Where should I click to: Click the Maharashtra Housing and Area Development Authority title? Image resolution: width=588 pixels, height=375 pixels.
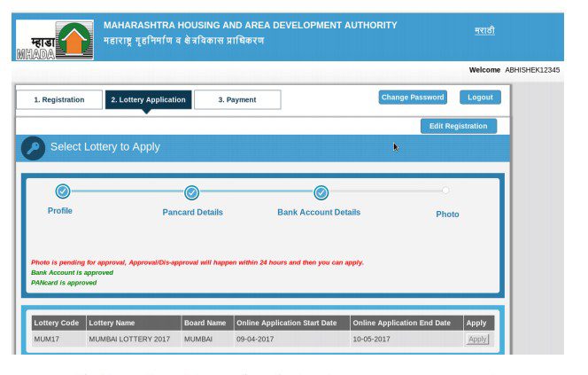[x=250, y=25]
